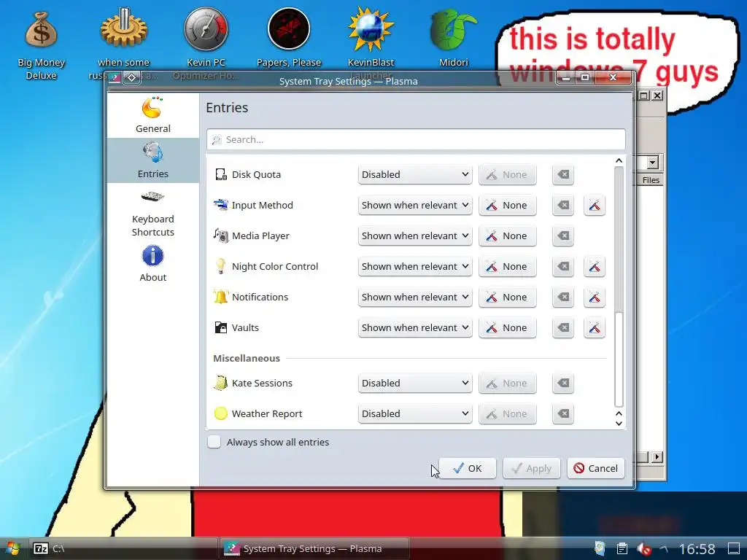Click the scroll-up arrow atop the entries list
The height and width of the screenshot is (560, 747).
[x=619, y=161]
